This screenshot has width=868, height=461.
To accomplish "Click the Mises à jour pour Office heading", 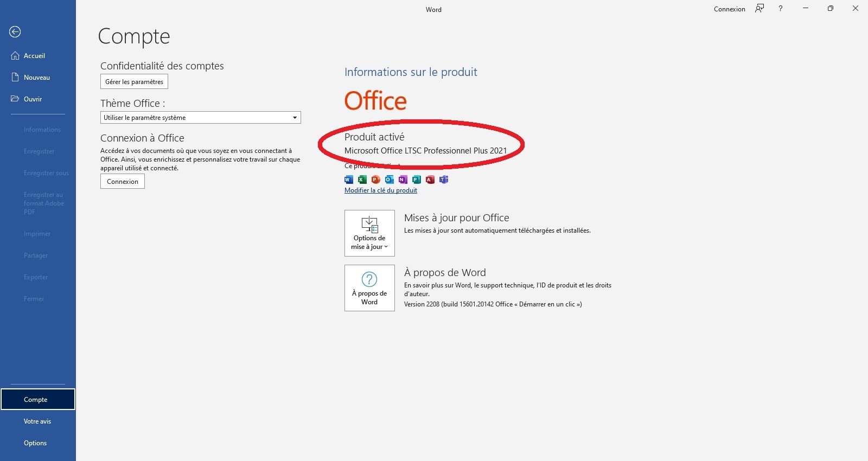I will [457, 218].
